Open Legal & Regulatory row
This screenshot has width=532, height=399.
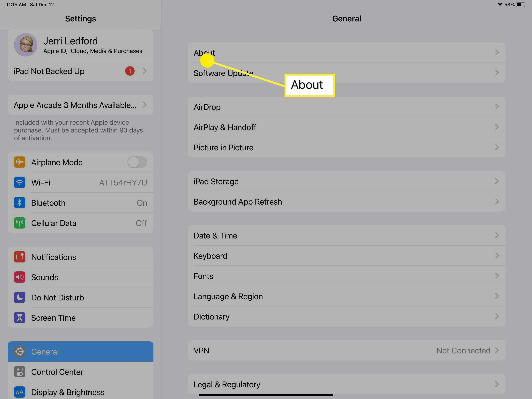click(x=347, y=384)
